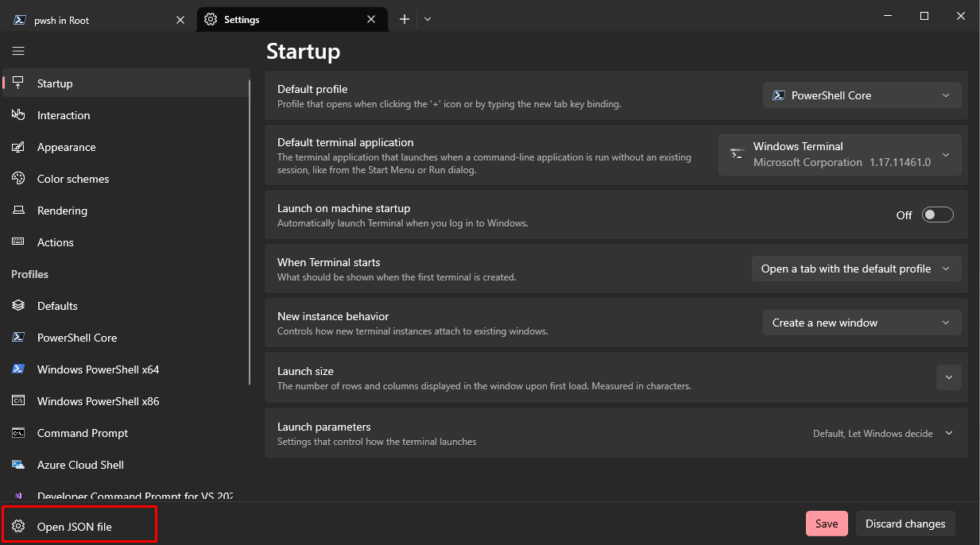This screenshot has width=980, height=545.
Task: Open the new tab profile dropdown arrow
Action: [x=428, y=19]
